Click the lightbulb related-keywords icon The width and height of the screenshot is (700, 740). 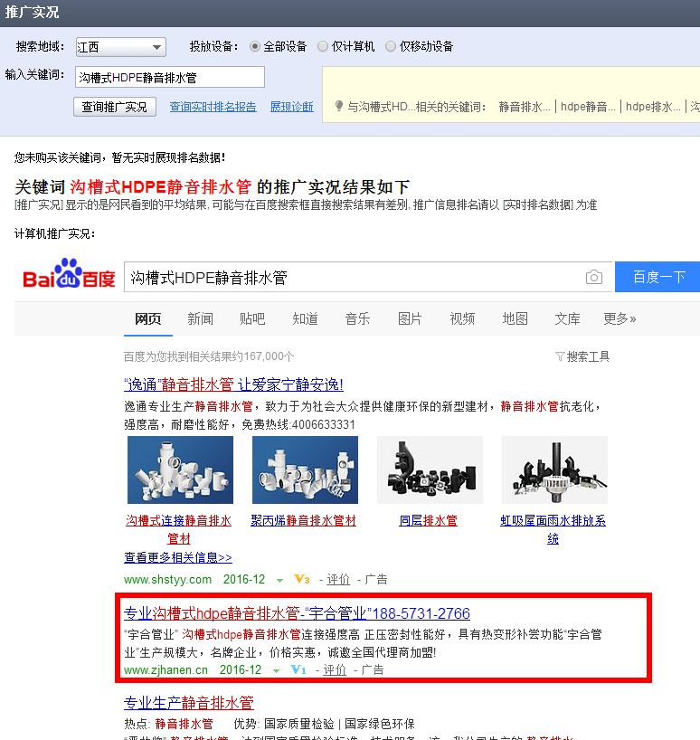tap(338, 106)
